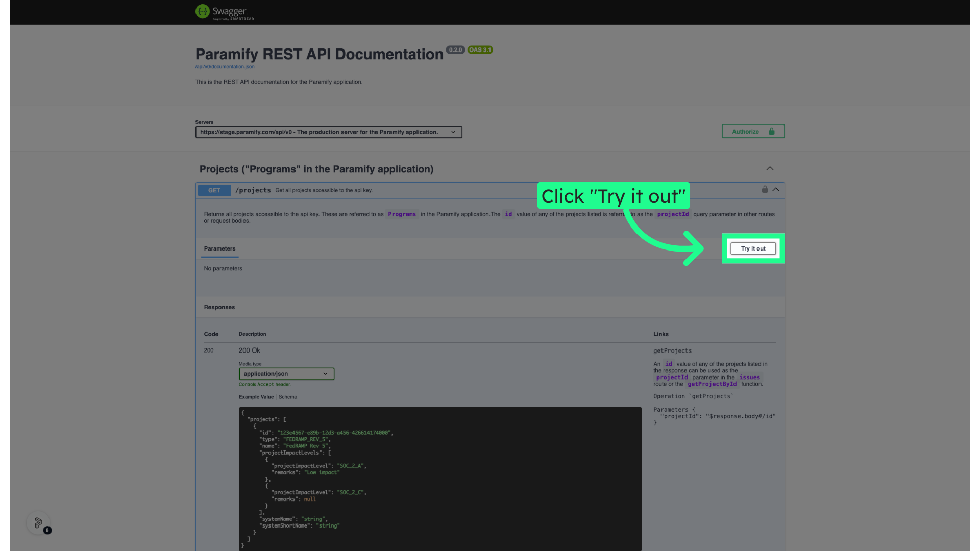Select the Parameters tab
This screenshot has width=980, height=551.
(x=219, y=248)
